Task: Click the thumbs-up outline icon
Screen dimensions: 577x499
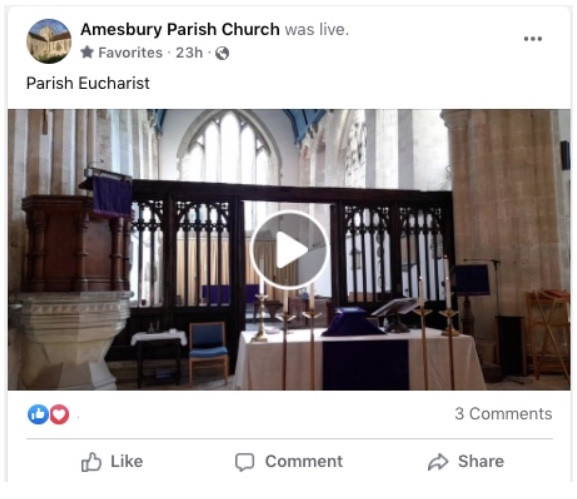Action: (x=91, y=461)
